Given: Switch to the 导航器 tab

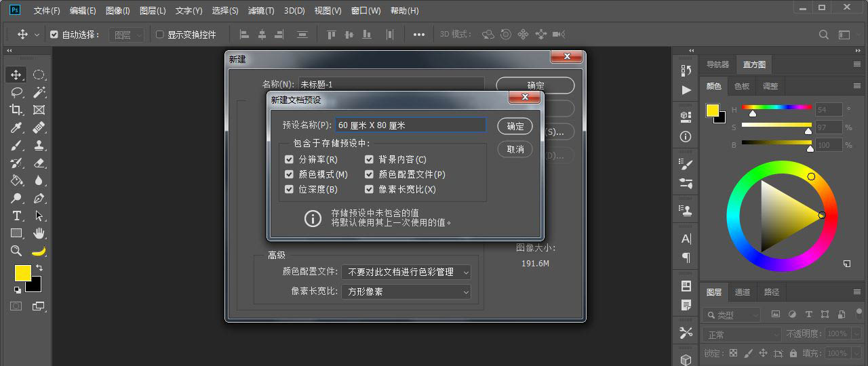Looking at the screenshot, I should click(717, 64).
